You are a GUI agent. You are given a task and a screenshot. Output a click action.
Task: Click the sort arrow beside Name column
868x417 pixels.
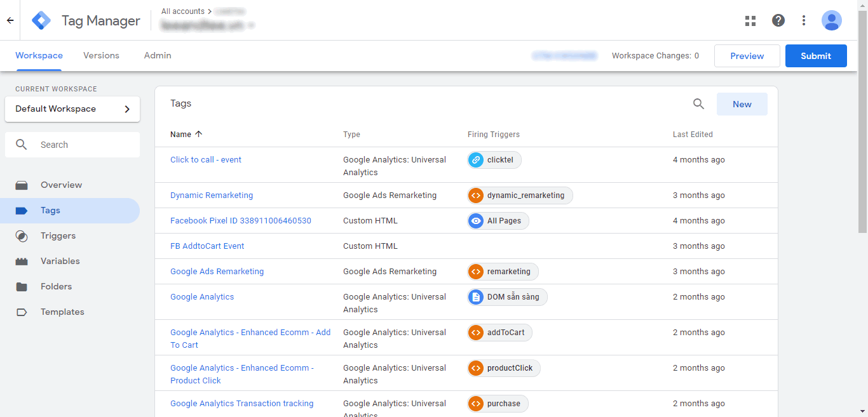pyautogui.click(x=199, y=135)
